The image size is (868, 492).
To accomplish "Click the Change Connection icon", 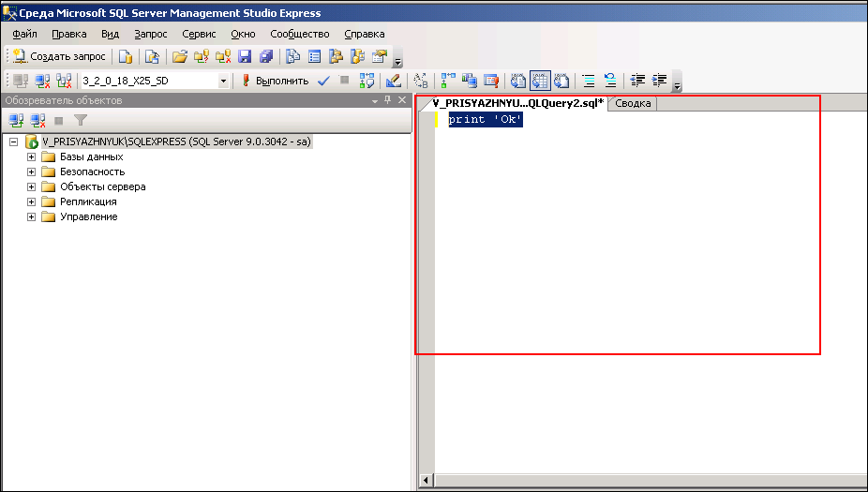I will coord(64,81).
